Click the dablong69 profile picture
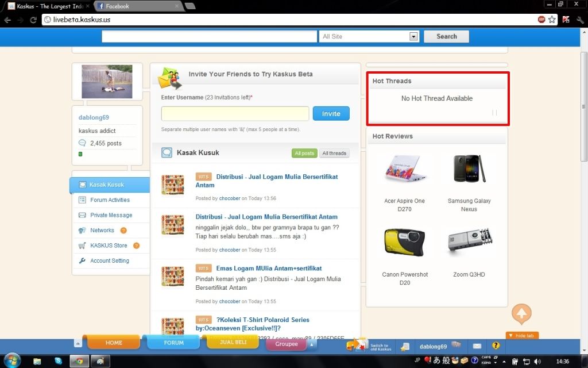 click(x=107, y=82)
